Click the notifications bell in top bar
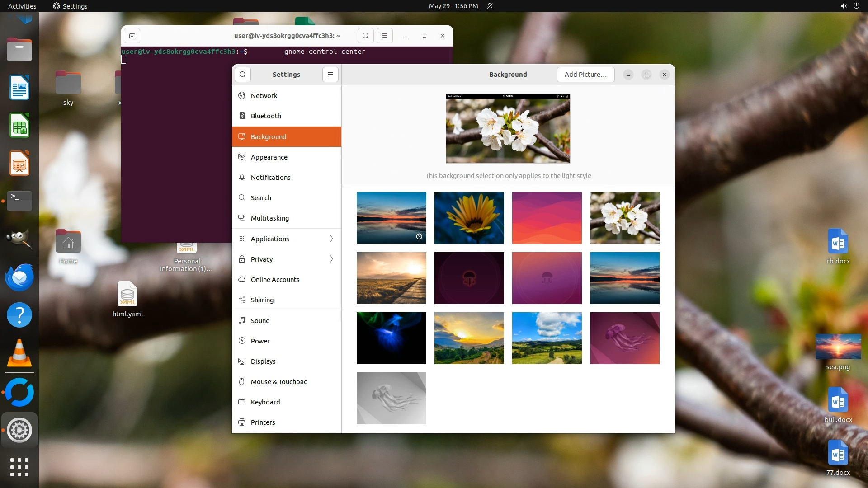868x488 pixels. pyautogui.click(x=490, y=6)
